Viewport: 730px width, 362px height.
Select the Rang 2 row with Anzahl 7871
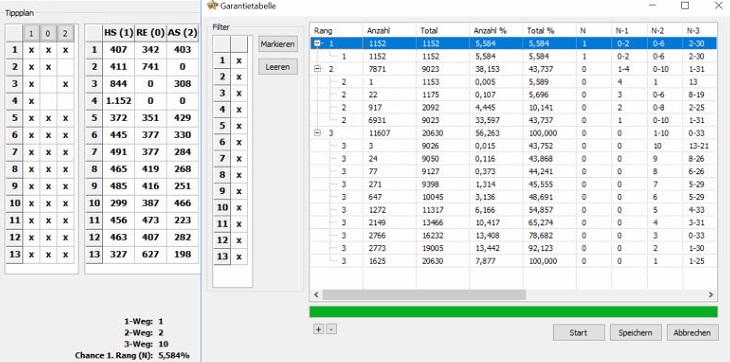coord(514,69)
